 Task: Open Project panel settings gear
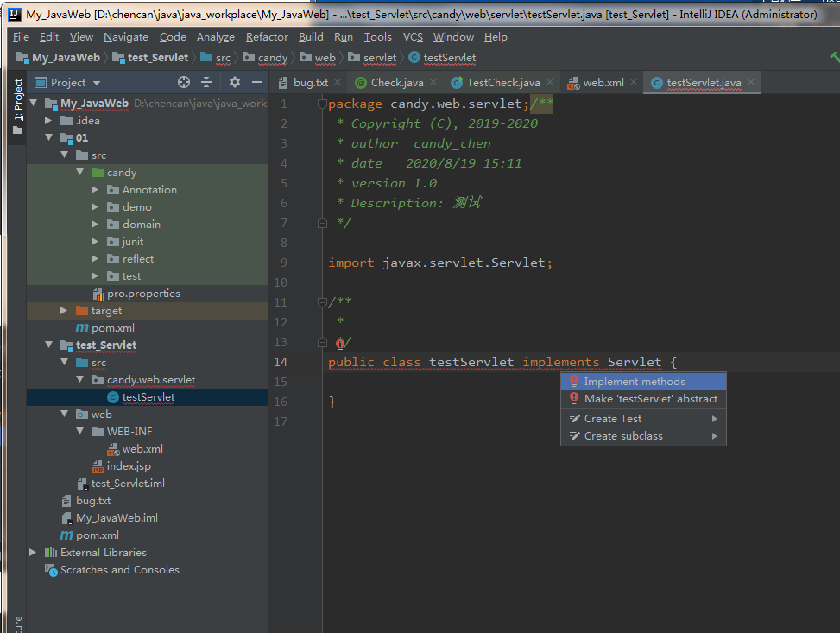235,82
